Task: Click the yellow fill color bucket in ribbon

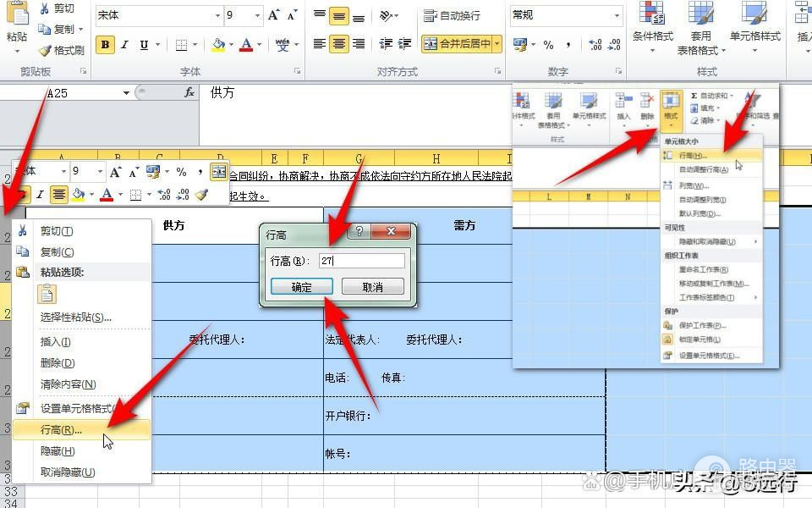Action: 218,45
